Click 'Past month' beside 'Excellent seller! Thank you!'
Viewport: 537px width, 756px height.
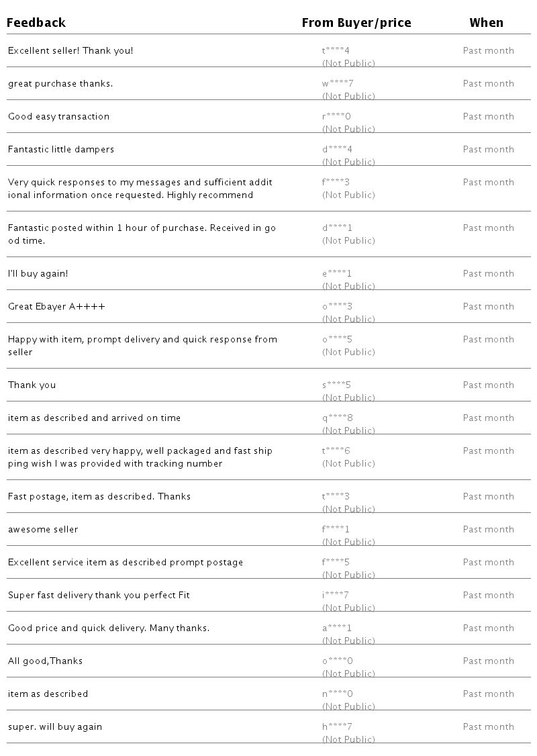[x=488, y=51]
